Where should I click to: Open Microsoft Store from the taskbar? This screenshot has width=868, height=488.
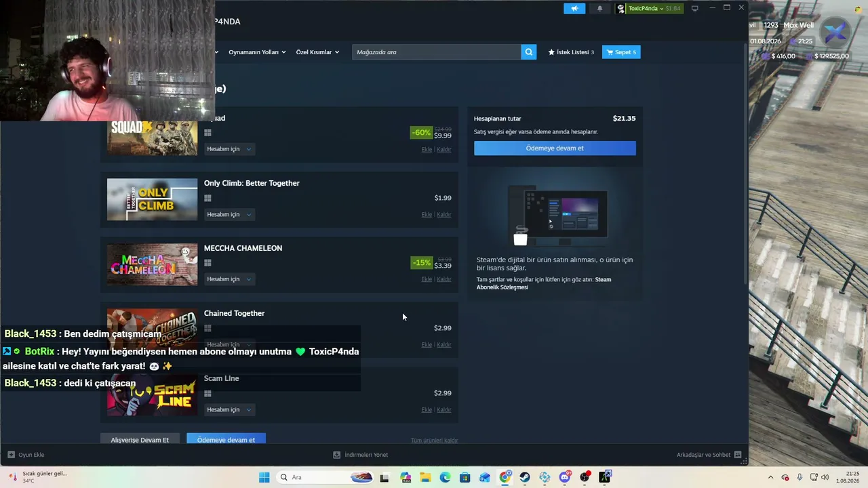tap(465, 477)
